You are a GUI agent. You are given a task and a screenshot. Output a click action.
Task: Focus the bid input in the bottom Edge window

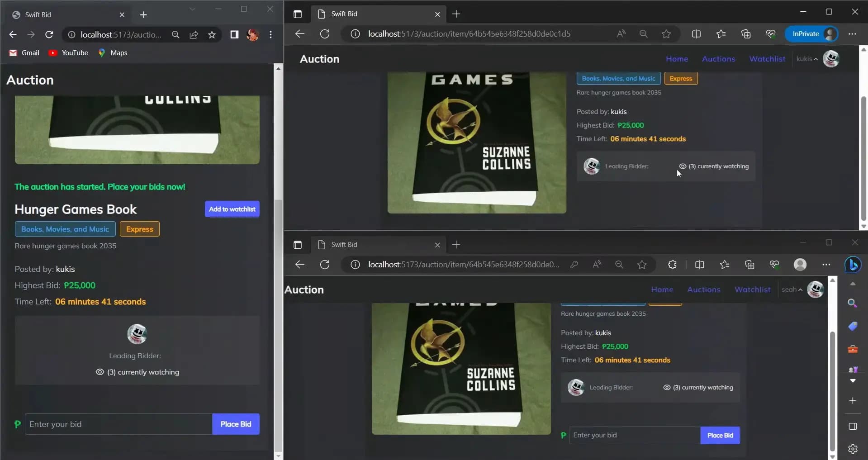(635, 435)
